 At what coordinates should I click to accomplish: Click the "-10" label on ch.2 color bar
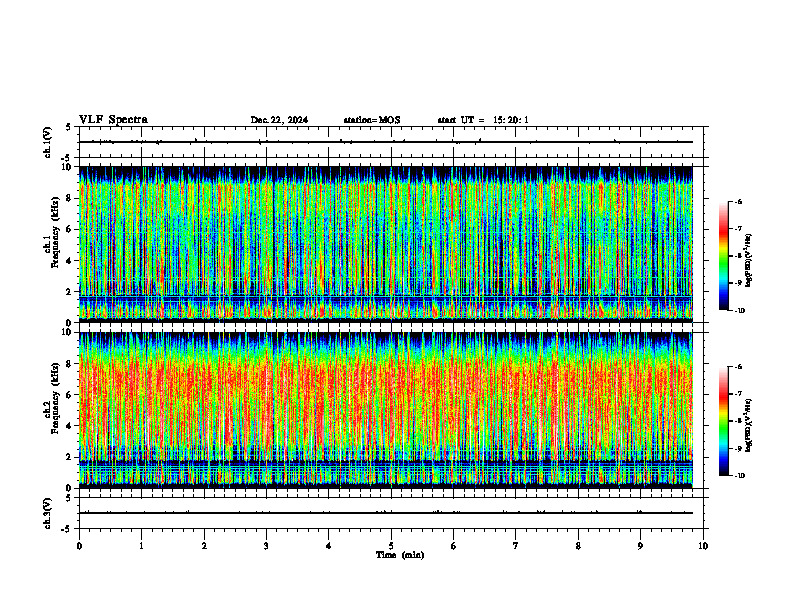pos(740,476)
